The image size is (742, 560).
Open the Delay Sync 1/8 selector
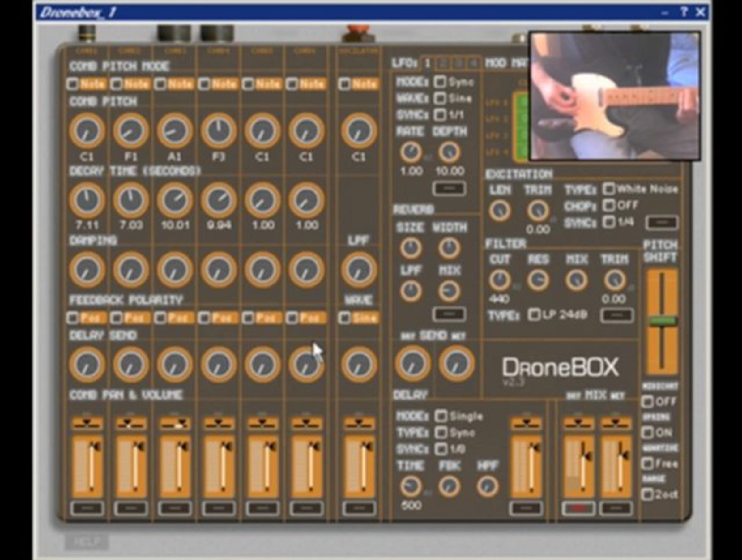441,449
